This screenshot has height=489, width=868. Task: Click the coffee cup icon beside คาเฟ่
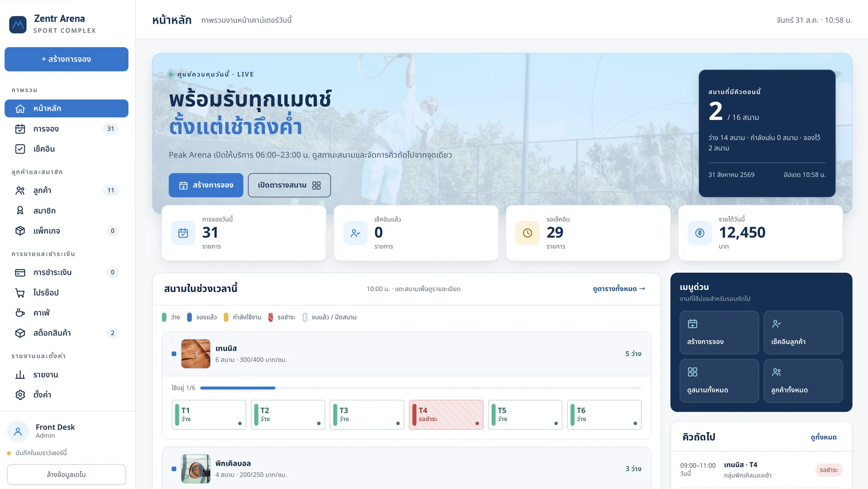point(20,313)
